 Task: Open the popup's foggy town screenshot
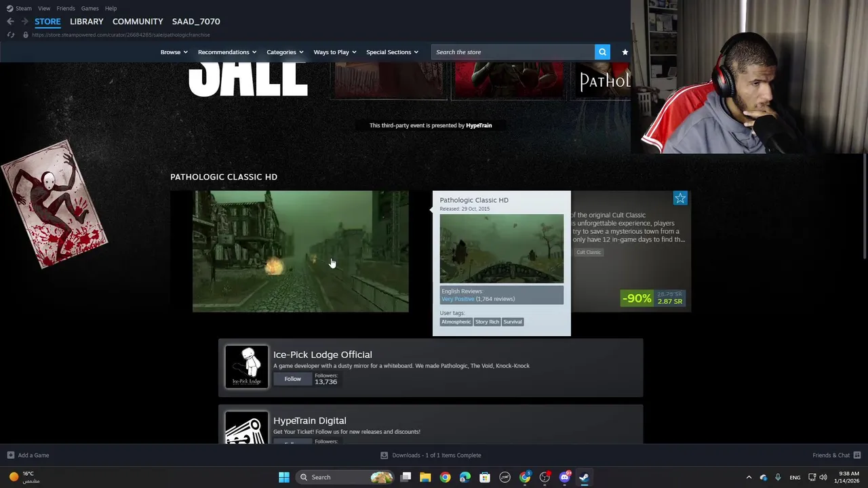click(x=501, y=249)
